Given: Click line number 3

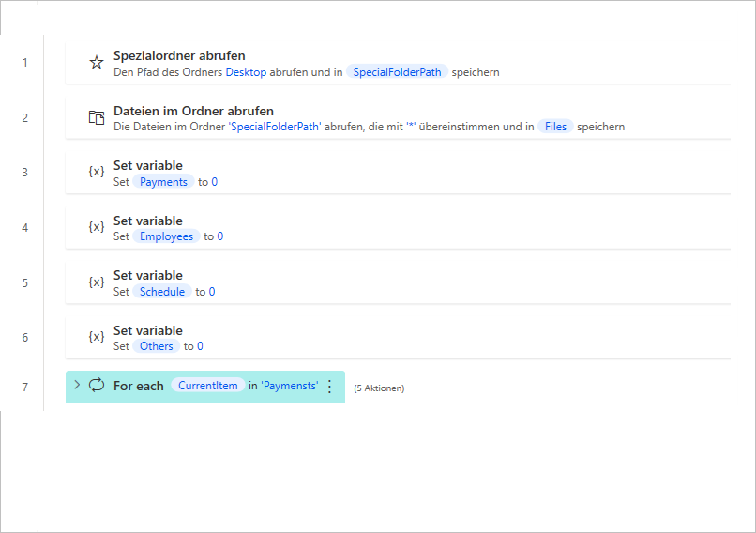Looking at the screenshot, I should (x=24, y=173).
